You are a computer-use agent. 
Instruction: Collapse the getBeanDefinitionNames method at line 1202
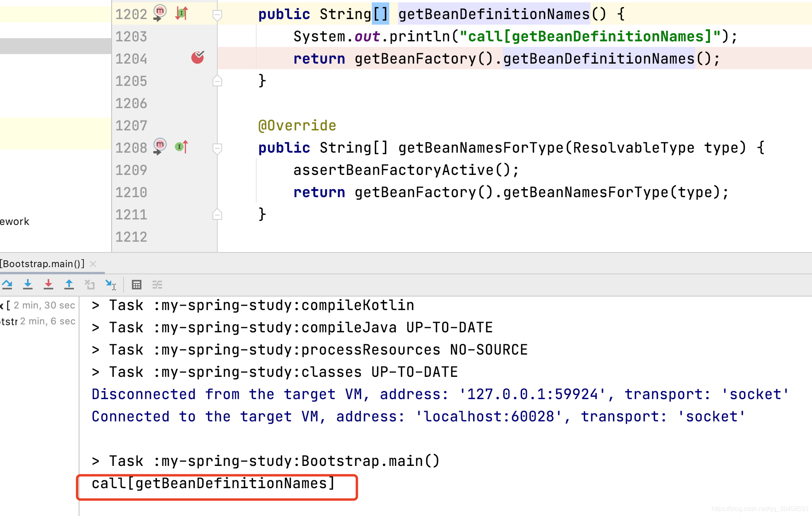[x=217, y=15]
